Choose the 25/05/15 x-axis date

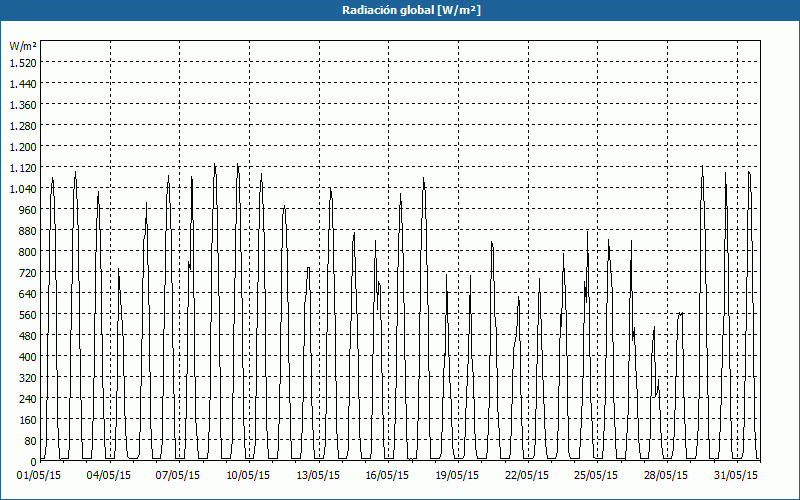(x=597, y=475)
